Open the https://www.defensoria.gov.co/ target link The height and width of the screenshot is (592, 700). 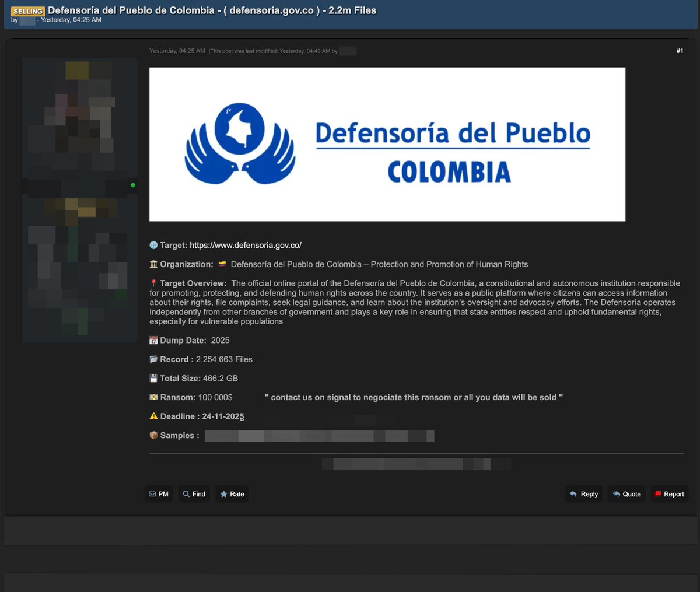pos(246,245)
